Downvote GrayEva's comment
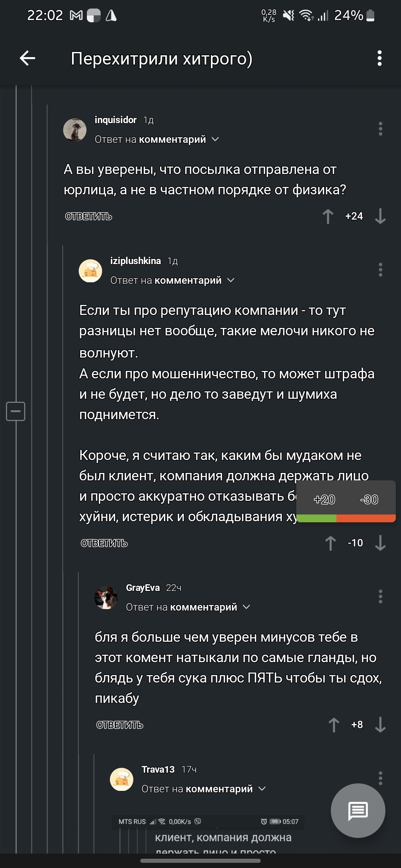 pyautogui.click(x=380, y=725)
